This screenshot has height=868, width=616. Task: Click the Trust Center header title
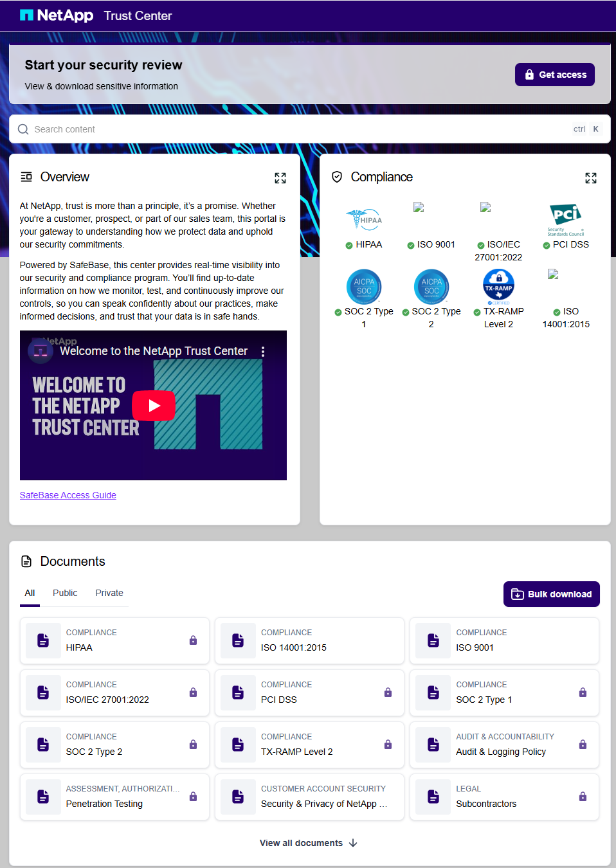tap(138, 15)
